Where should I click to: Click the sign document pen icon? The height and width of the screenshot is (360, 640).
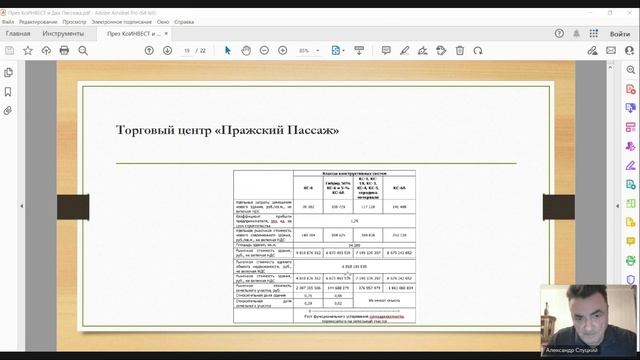pyautogui.click(x=423, y=51)
